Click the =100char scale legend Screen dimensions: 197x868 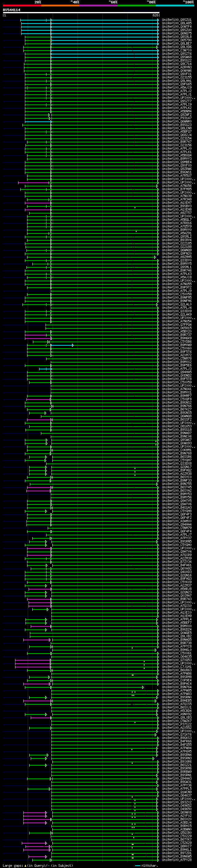click(146, 865)
